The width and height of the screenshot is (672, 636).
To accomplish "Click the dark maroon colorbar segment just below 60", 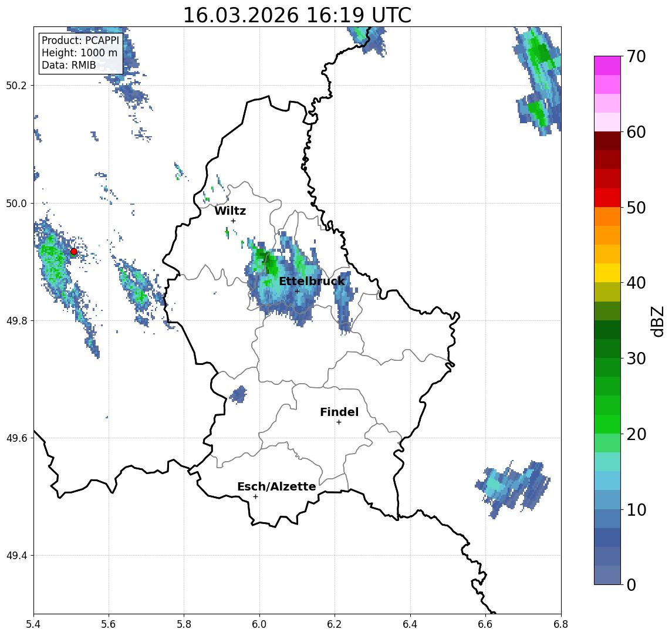I will coord(607,141).
